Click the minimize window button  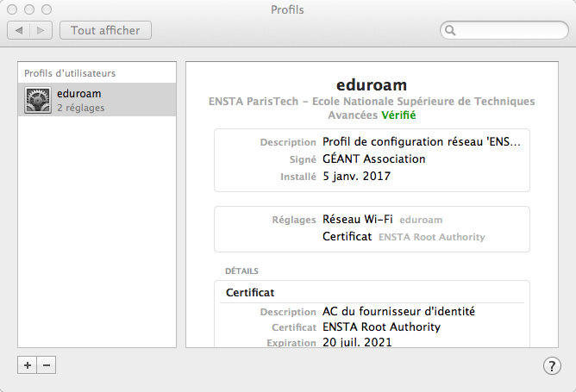pyautogui.click(x=29, y=9)
